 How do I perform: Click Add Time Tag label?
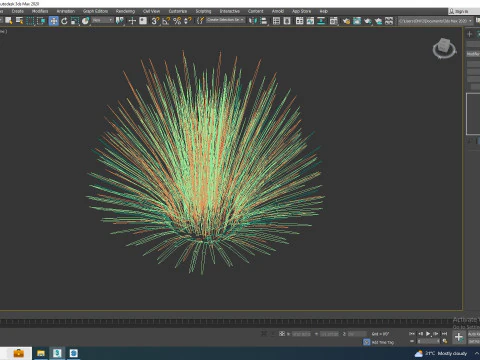pyautogui.click(x=383, y=342)
